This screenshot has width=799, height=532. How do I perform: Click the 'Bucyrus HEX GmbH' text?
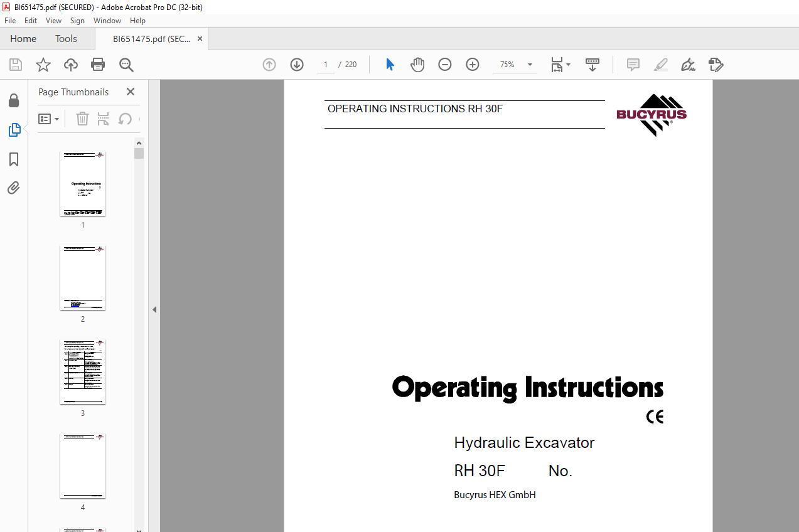(x=495, y=495)
